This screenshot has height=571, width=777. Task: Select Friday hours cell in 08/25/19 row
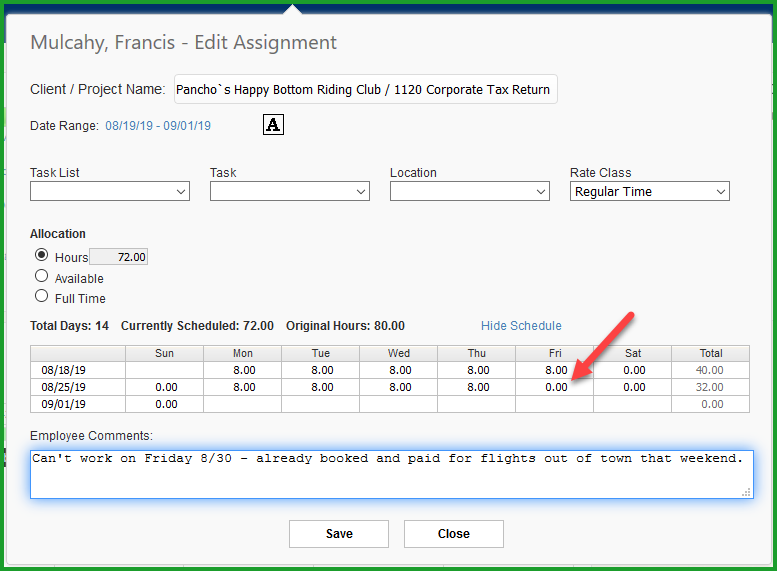tap(555, 387)
